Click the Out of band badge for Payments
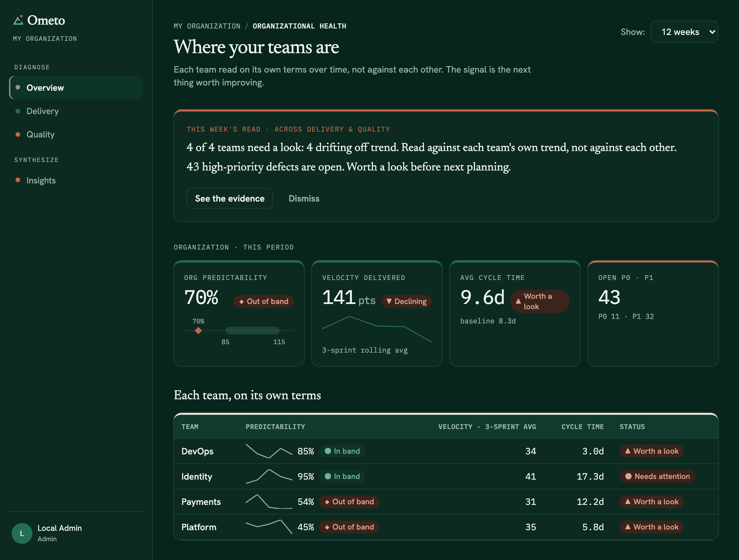This screenshot has width=739, height=560. click(x=349, y=502)
